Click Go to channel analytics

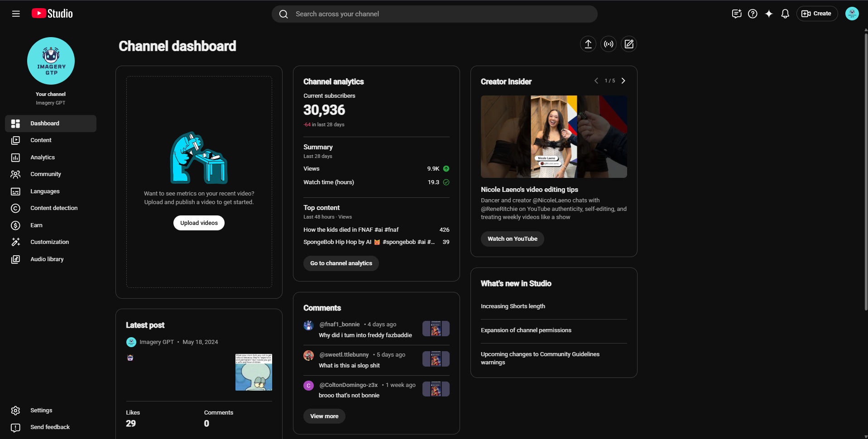click(341, 263)
